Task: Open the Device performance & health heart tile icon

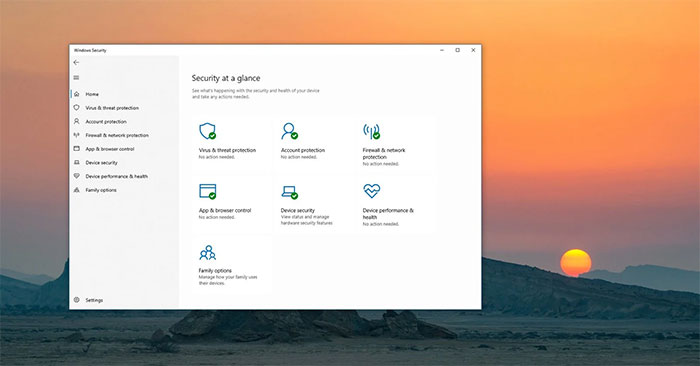Action: [x=371, y=191]
